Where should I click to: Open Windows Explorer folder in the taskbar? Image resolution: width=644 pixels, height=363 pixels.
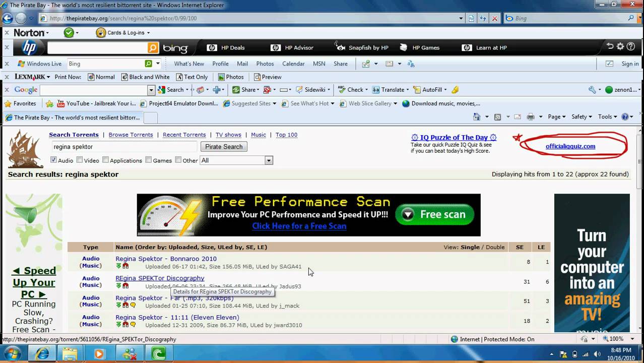tap(71, 353)
